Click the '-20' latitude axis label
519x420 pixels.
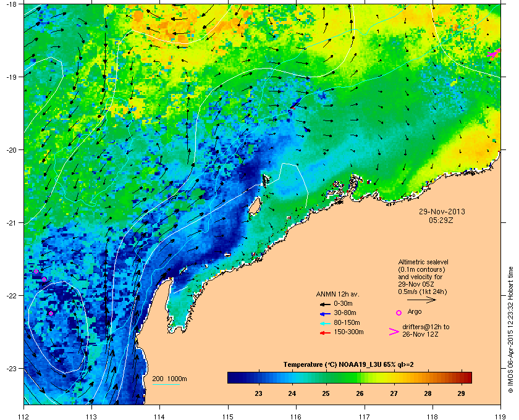12,150
